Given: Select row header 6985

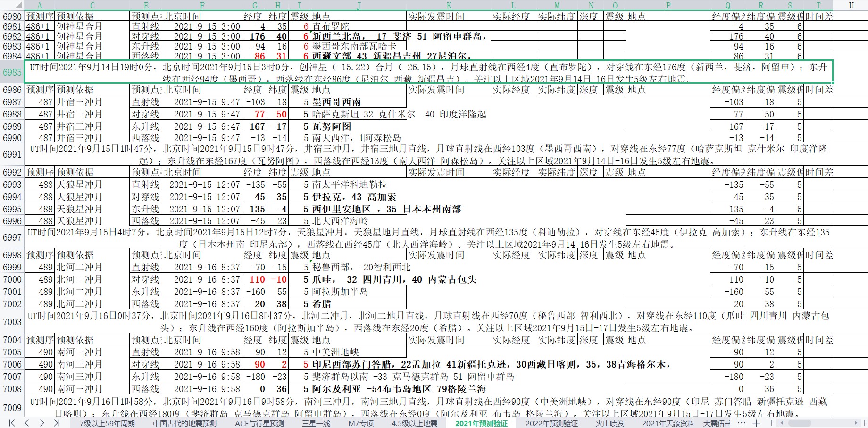Looking at the screenshot, I should (12, 72).
